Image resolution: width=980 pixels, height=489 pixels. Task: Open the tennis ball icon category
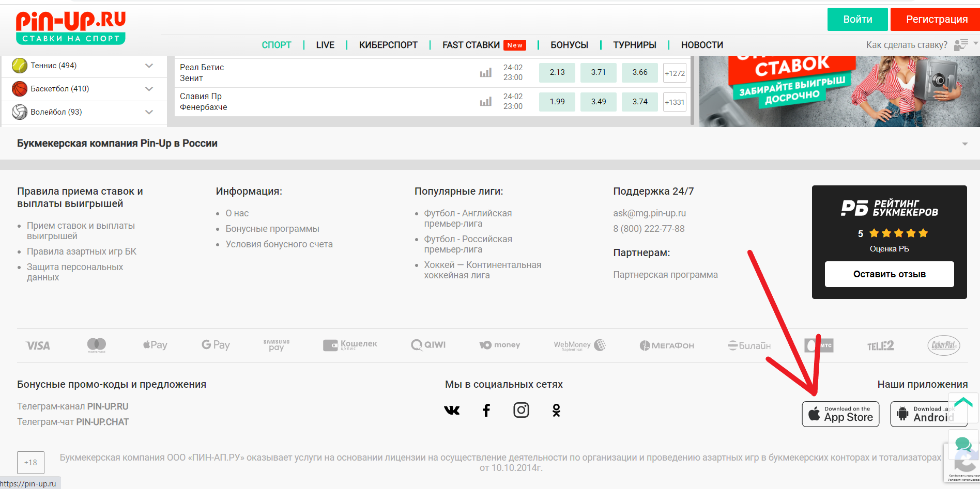pyautogui.click(x=20, y=66)
